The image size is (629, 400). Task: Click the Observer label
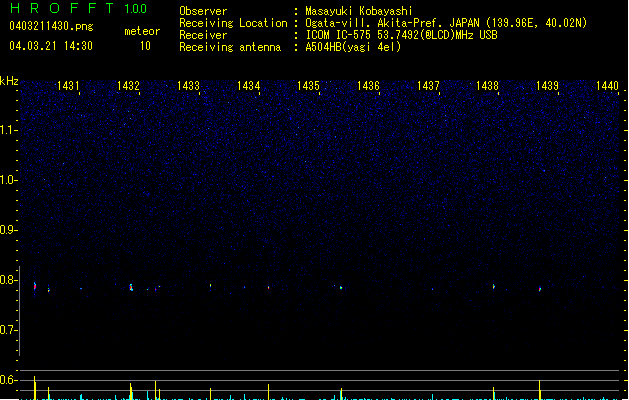click(203, 11)
